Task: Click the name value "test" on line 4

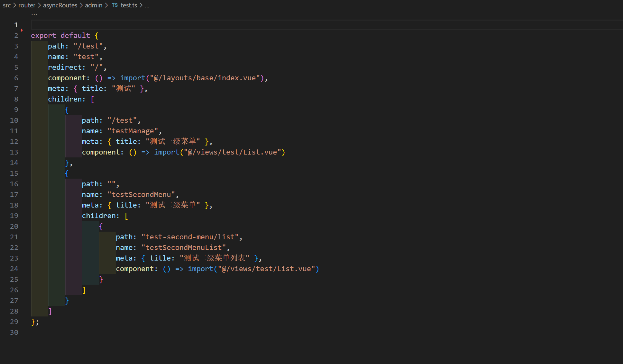Action: click(86, 57)
